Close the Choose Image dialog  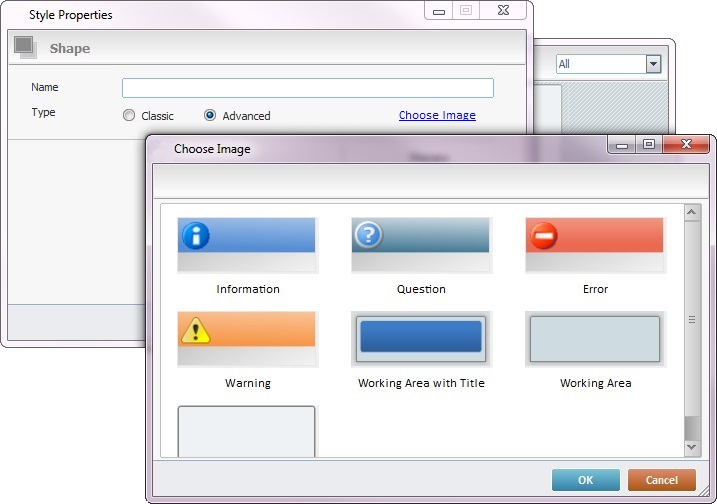point(687,145)
